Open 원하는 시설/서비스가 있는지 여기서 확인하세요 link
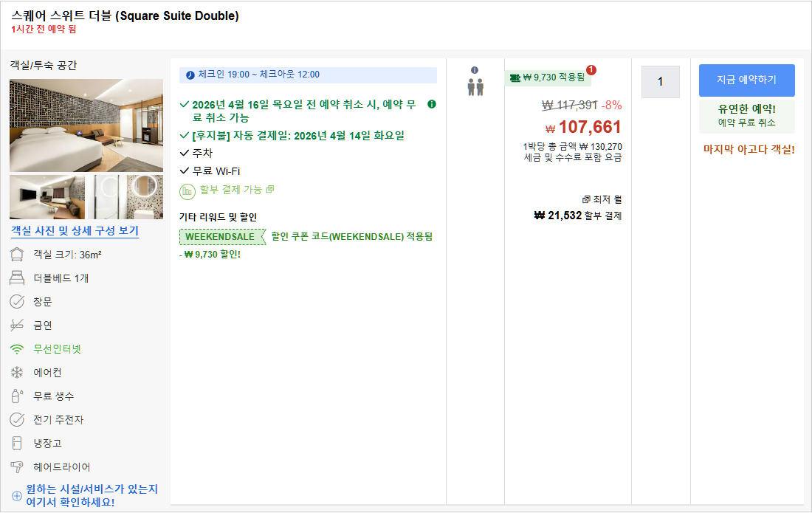 [92, 495]
